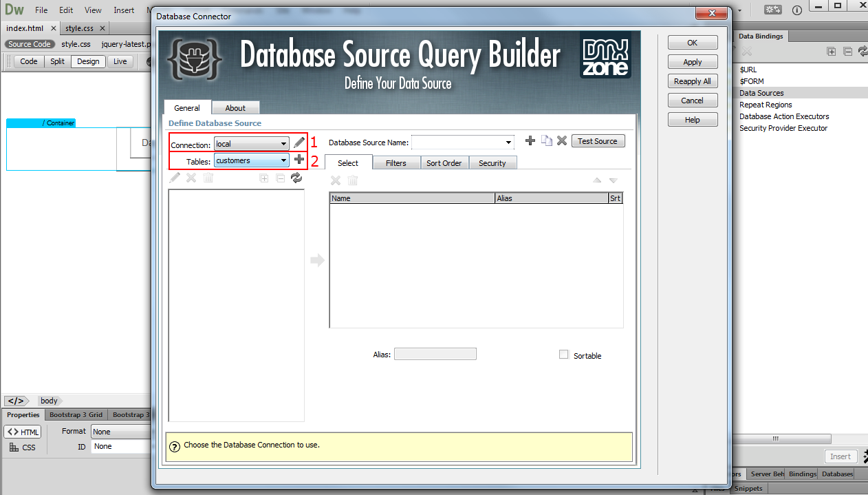Select CSS mode in Properties panel
Image resolution: width=868 pixels, height=495 pixels.
(22, 447)
